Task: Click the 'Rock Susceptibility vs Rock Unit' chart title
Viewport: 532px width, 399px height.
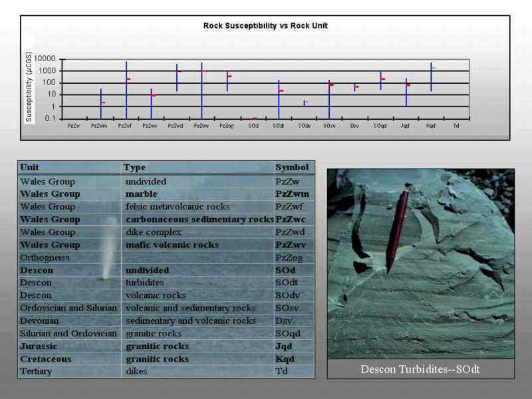Action: coord(265,26)
